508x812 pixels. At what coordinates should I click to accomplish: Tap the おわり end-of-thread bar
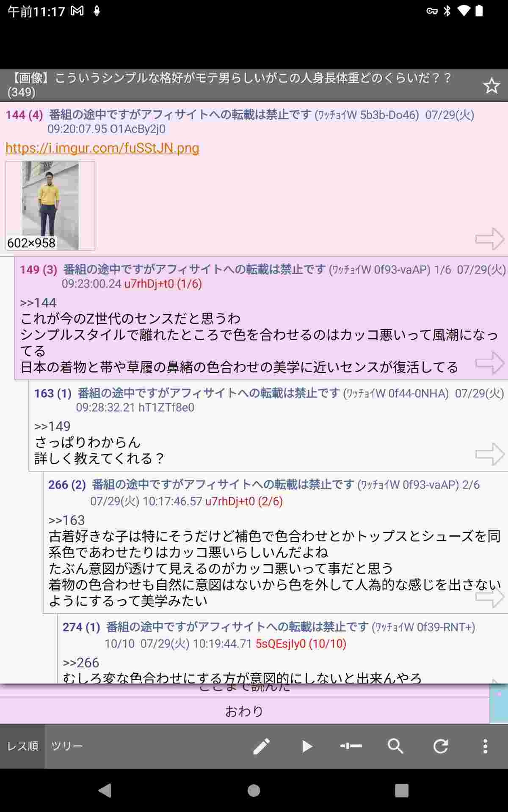pyautogui.click(x=244, y=711)
